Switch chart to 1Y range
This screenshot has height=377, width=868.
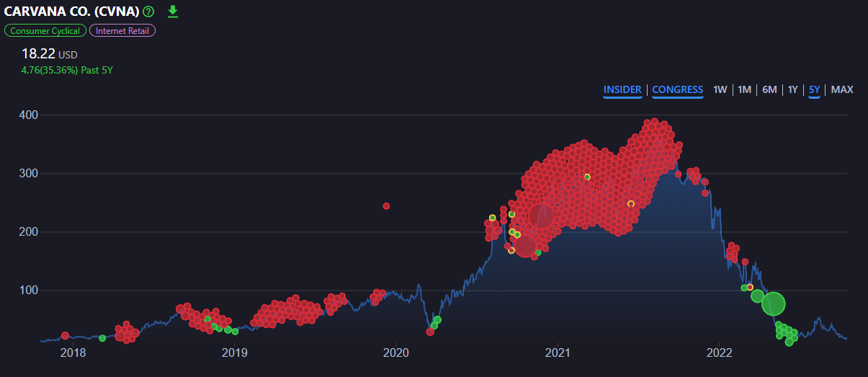tap(792, 90)
